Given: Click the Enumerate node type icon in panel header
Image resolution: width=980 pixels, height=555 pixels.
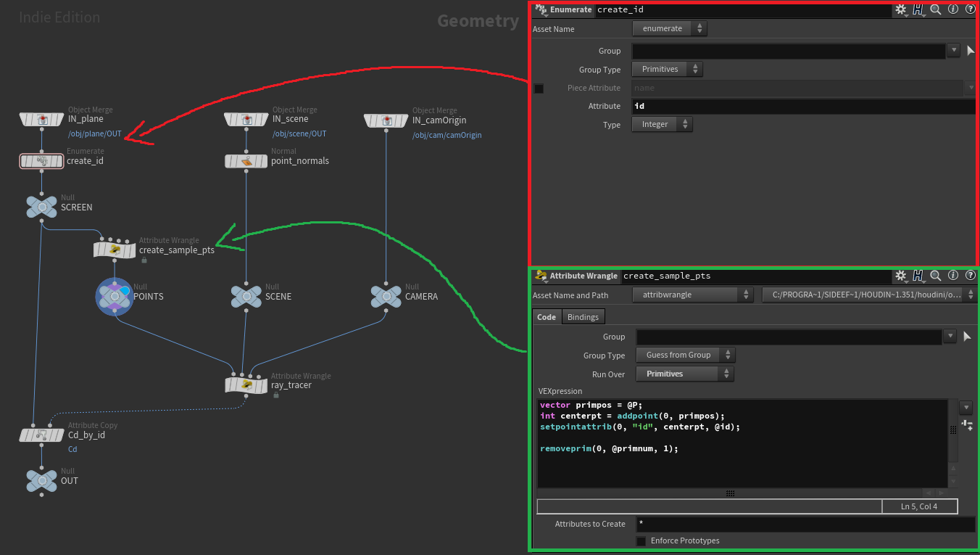Looking at the screenshot, I should click(x=541, y=9).
